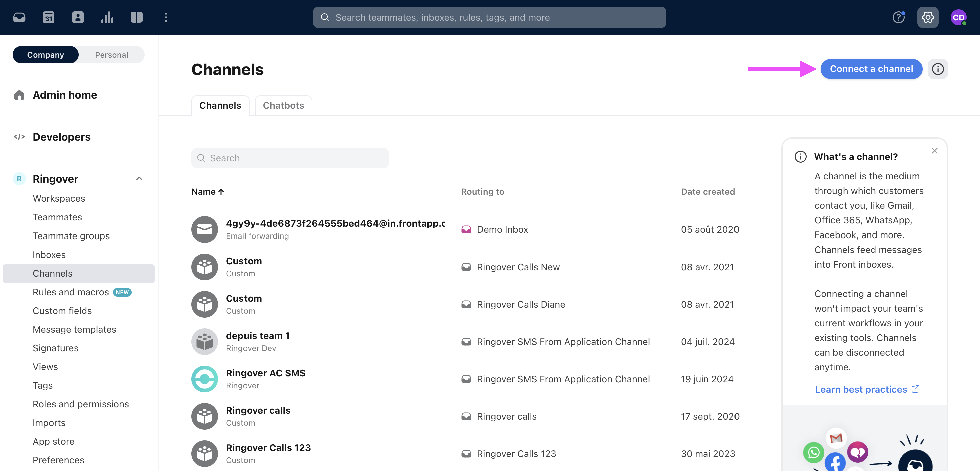Image resolution: width=980 pixels, height=471 pixels.
Task: Open Custom fields in the sidebar
Action: 62,311
